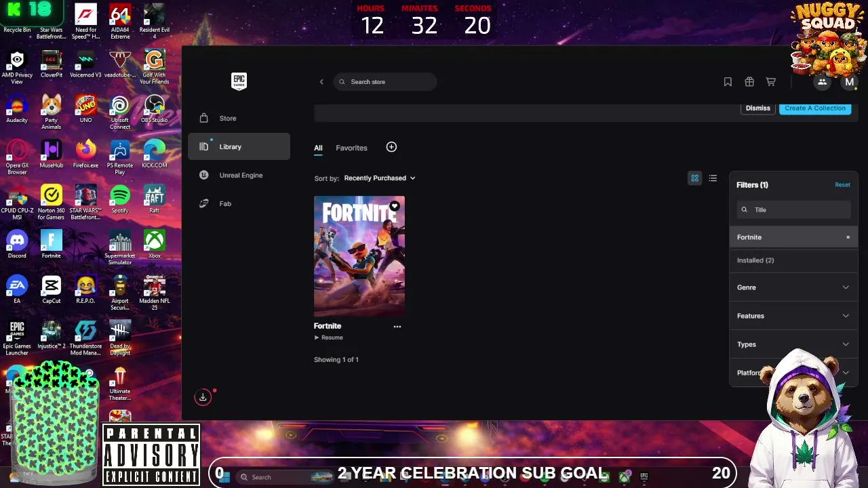Focus the Search store field
The width and height of the screenshot is (868, 488).
385,82
